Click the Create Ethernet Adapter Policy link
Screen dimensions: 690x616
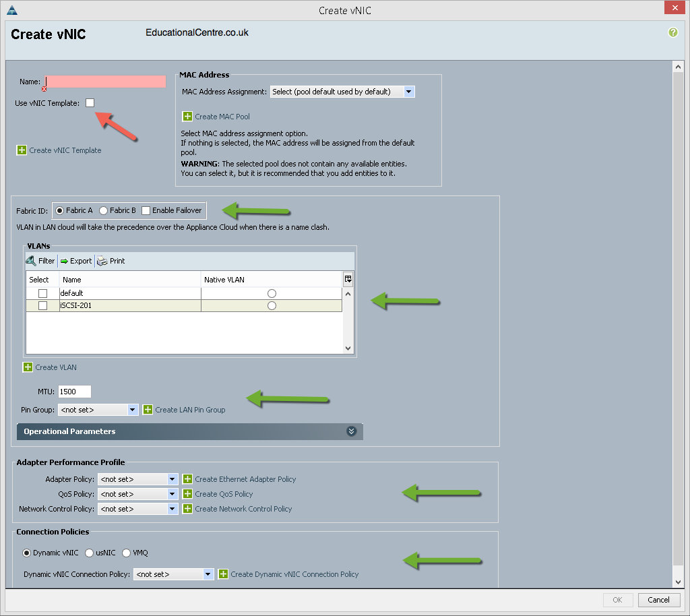[x=245, y=479]
